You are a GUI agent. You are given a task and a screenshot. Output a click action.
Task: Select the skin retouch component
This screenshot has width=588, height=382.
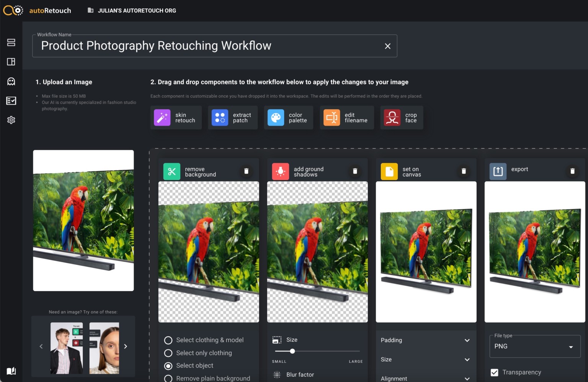[176, 118]
